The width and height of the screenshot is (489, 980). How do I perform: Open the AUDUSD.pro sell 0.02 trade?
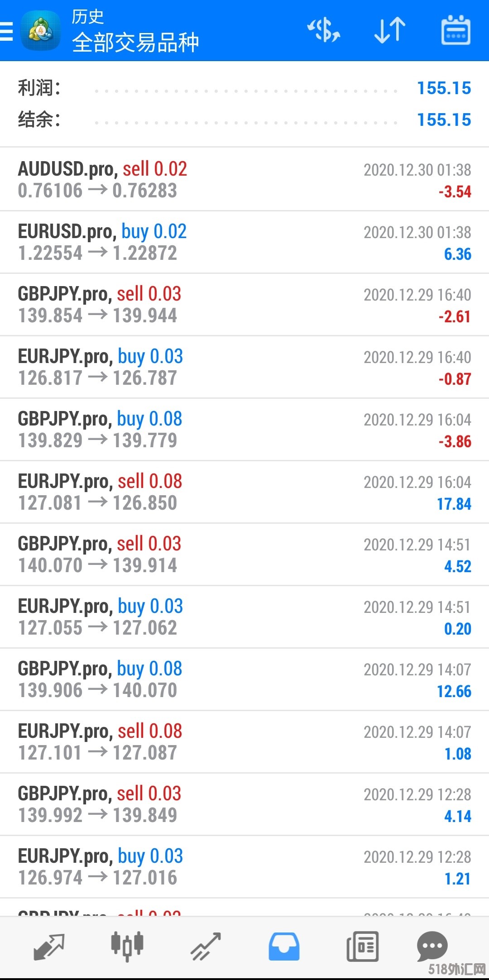(244, 180)
